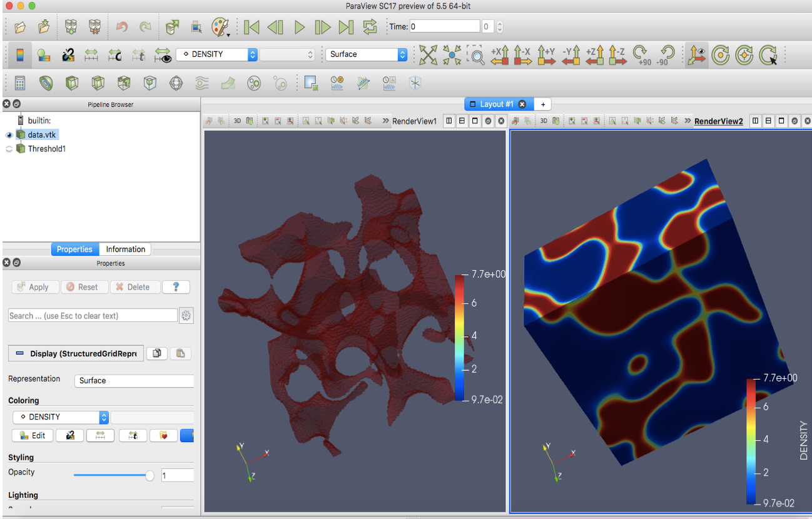The image size is (812, 519).
Task: Set view direction to +X
Action: pos(499,55)
